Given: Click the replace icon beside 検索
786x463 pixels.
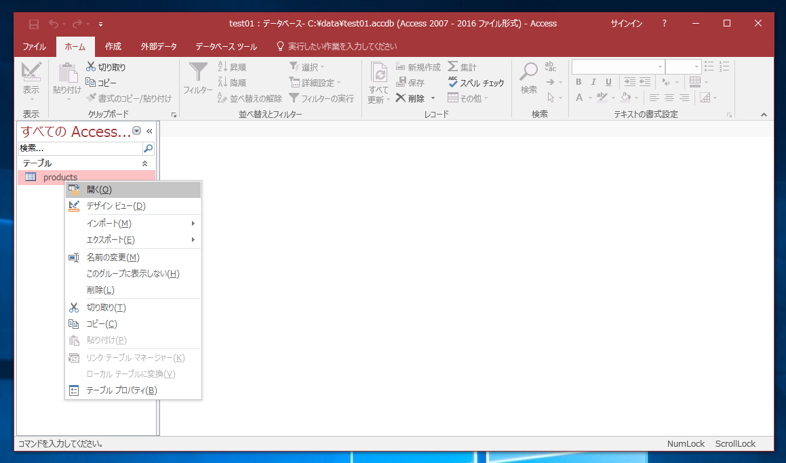Looking at the screenshot, I should 550,66.
